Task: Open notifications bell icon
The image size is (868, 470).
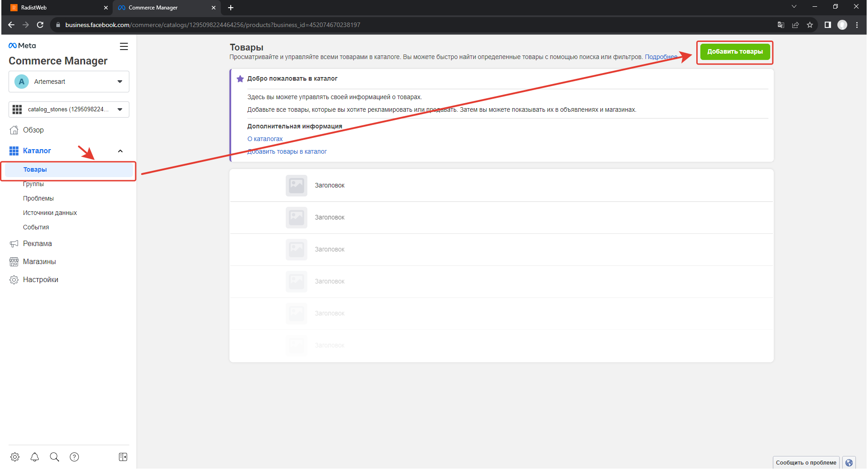Action: [x=35, y=457]
